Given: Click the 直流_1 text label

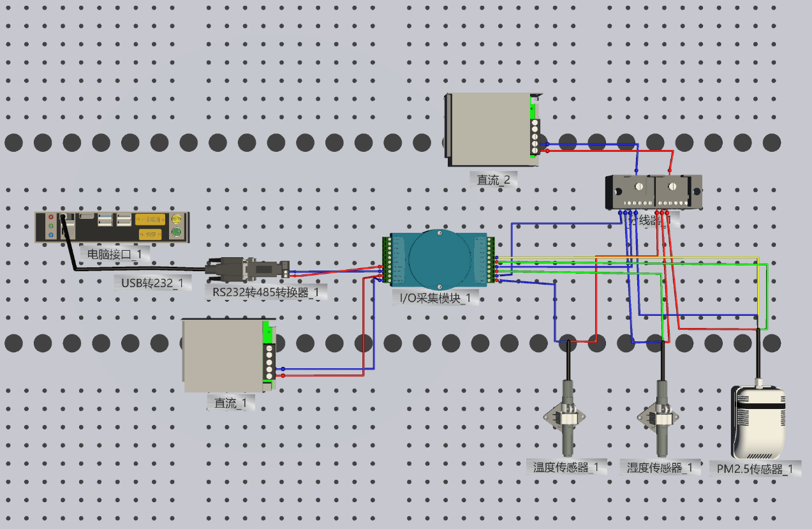Looking at the screenshot, I should click(230, 403).
